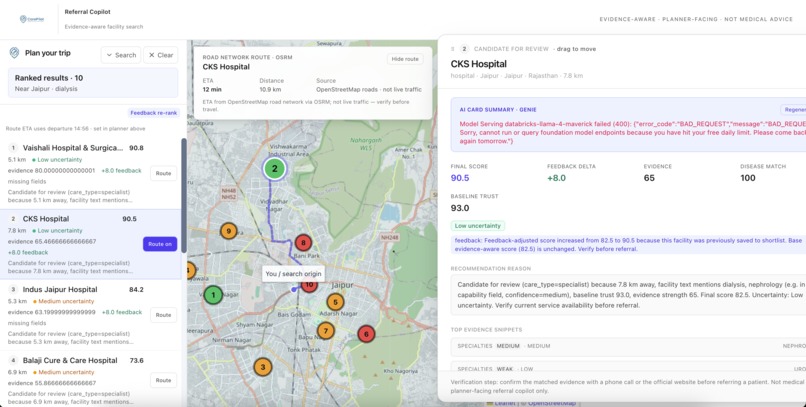Click the baseline trust 93.0 value

point(460,208)
